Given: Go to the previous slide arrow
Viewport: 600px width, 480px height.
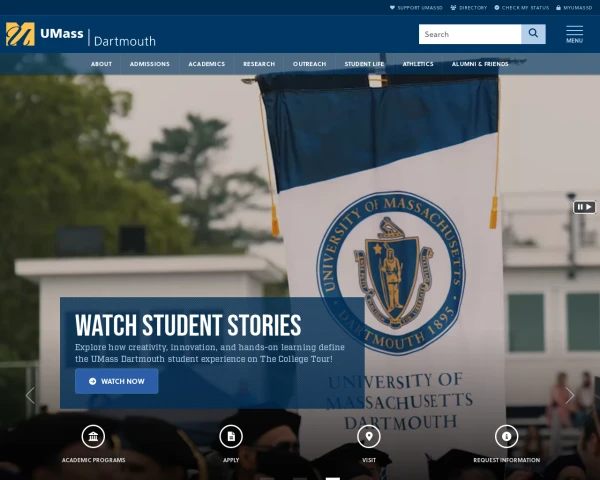Looking at the screenshot, I should 30,395.
